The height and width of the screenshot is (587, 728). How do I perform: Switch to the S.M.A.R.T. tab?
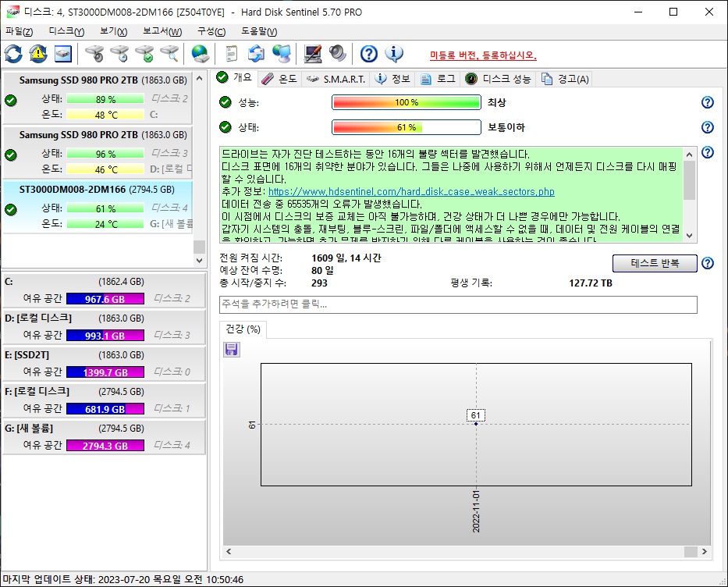(336, 79)
